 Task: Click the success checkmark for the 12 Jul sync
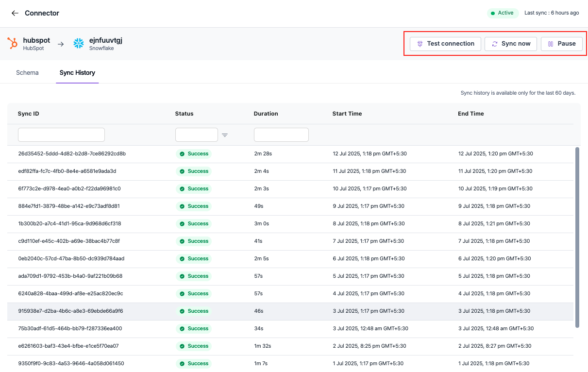(182, 154)
